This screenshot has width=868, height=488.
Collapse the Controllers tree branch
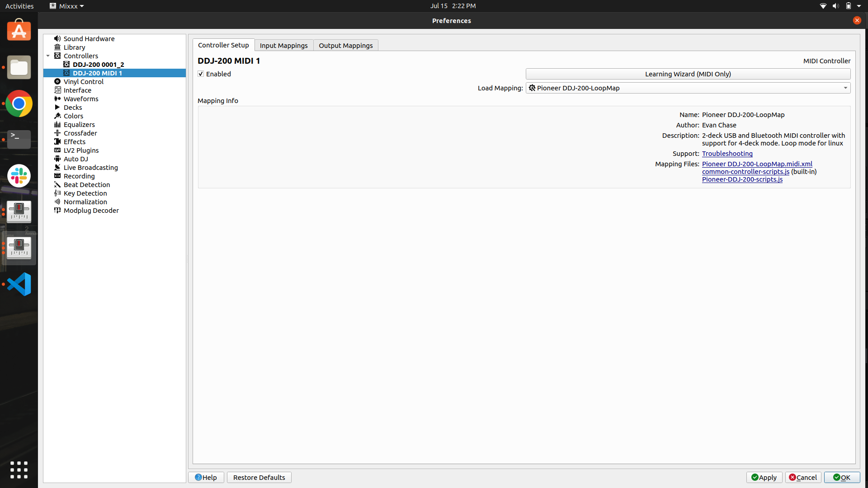48,56
